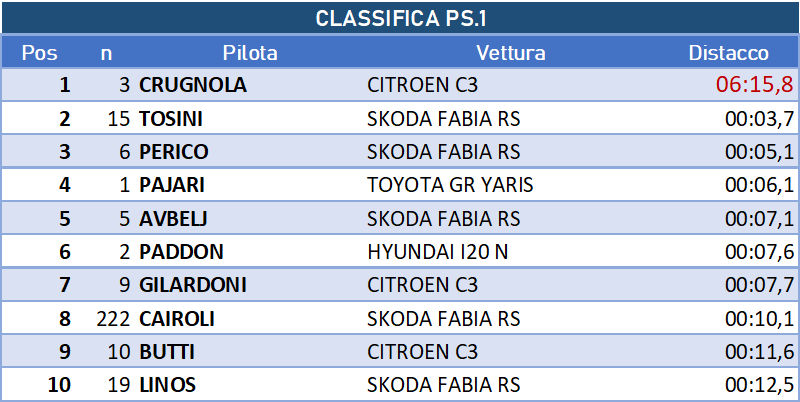Select the Distacco column header
800x402 pixels.
(x=729, y=53)
